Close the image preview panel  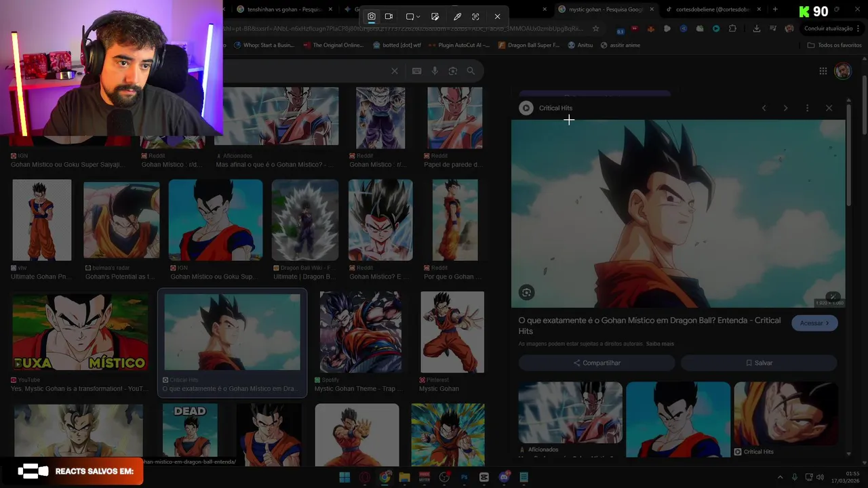tap(829, 108)
